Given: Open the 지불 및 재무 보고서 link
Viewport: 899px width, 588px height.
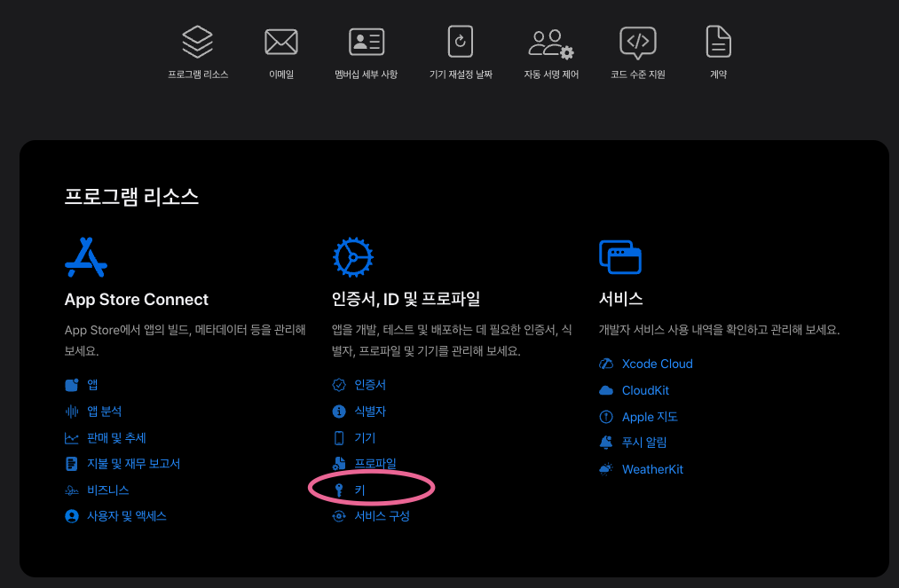Looking at the screenshot, I should [x=134, y=464].
